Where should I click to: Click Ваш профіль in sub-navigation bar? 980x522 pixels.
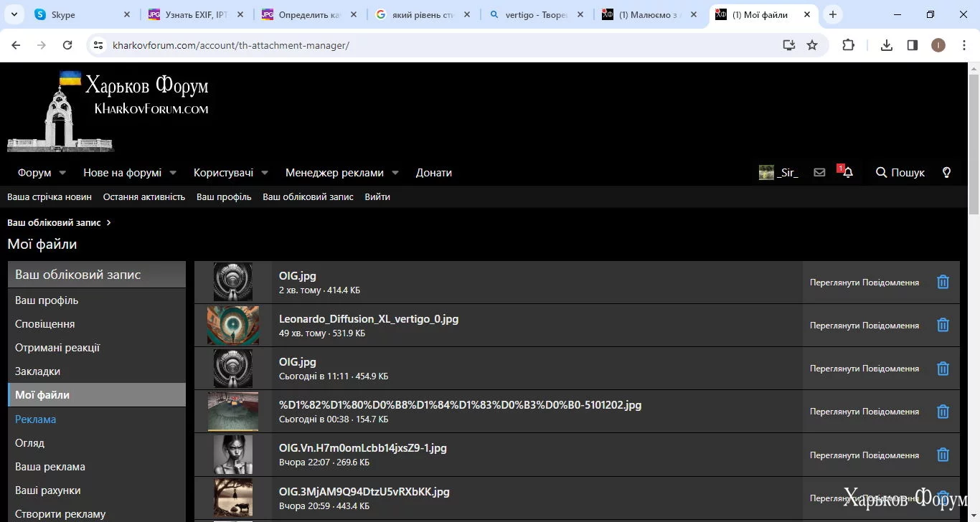(224, 197)
